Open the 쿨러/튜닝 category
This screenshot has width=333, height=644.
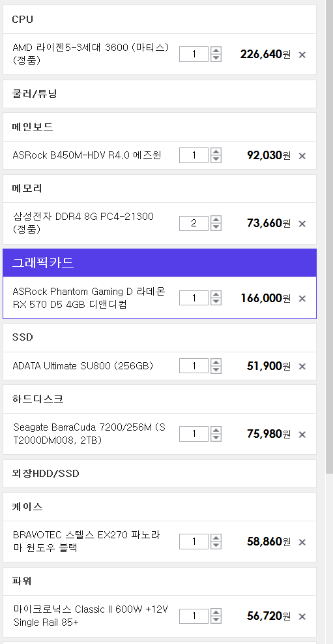160,94
